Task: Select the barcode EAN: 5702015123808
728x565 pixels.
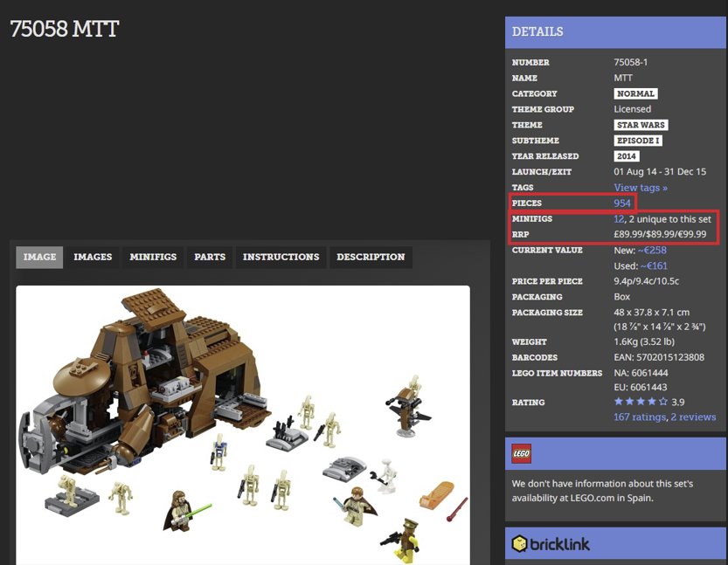Action: [x=659, y=358]
